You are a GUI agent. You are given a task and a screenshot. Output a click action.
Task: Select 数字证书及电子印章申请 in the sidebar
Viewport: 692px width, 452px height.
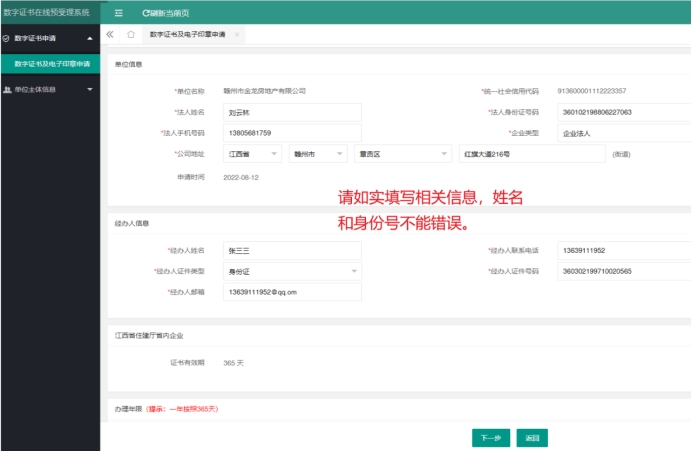pyautogui.click(x=51, y=63)
